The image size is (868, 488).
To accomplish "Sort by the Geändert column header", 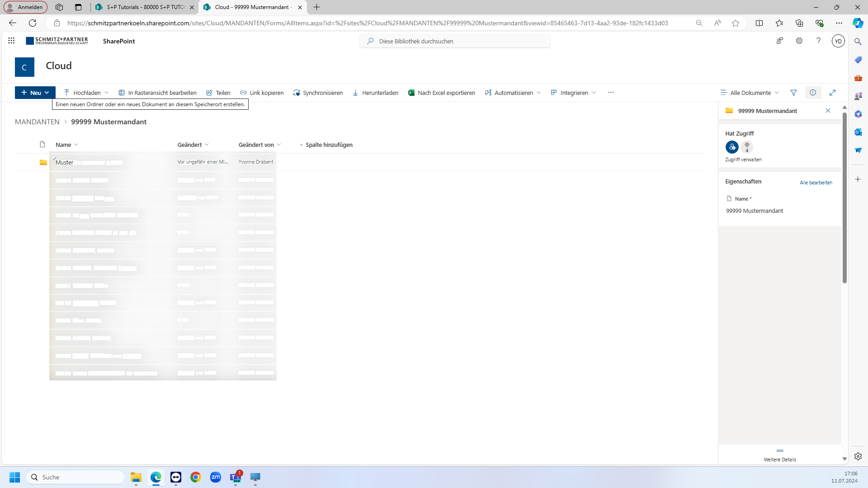I will 190,145.
